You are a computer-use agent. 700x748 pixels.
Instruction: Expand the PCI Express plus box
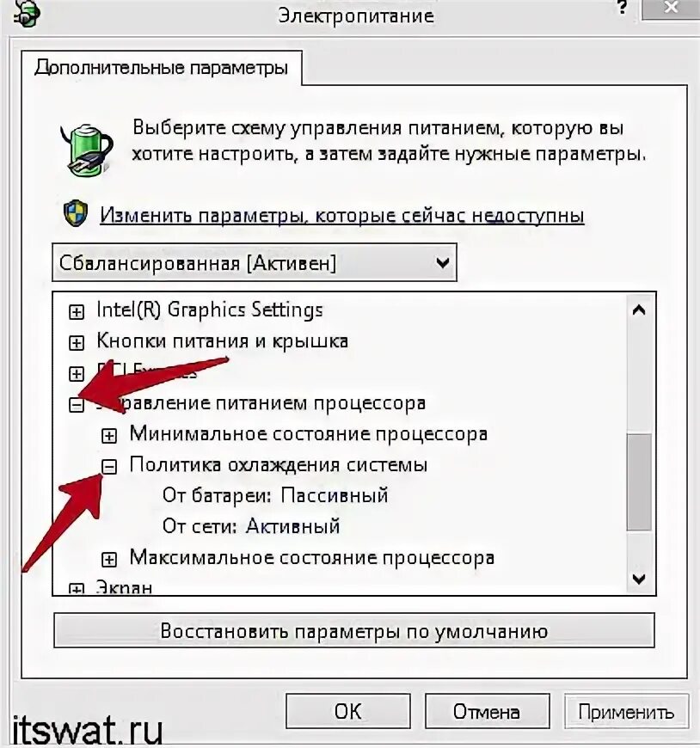click(77, 374)
